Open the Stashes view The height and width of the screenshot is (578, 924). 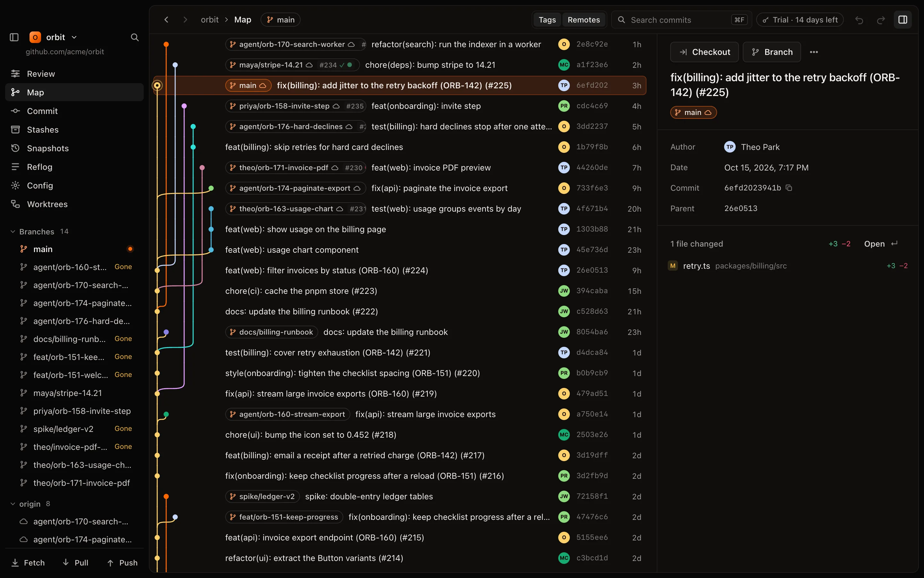pos(74,130)
